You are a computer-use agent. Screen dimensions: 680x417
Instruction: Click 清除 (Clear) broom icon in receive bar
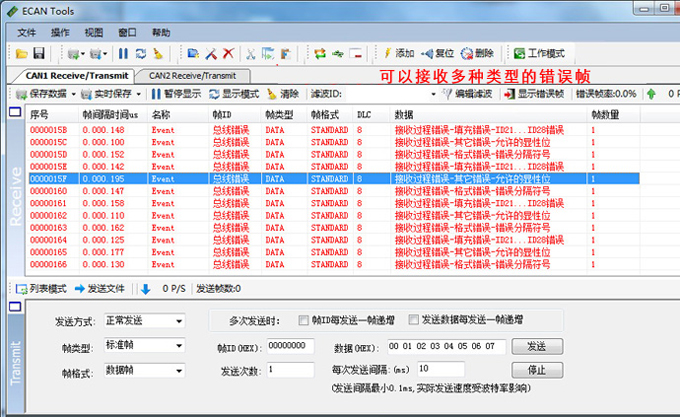[x=282, y=94]
